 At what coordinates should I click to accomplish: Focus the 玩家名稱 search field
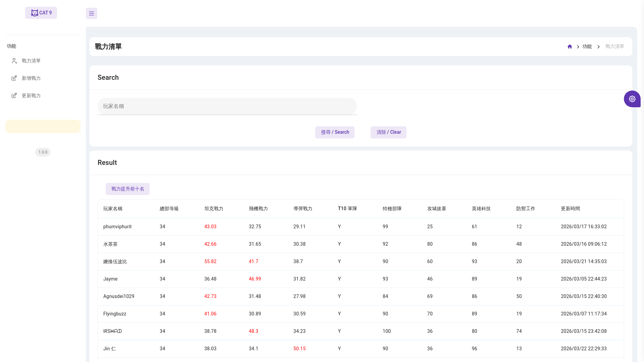227,106
